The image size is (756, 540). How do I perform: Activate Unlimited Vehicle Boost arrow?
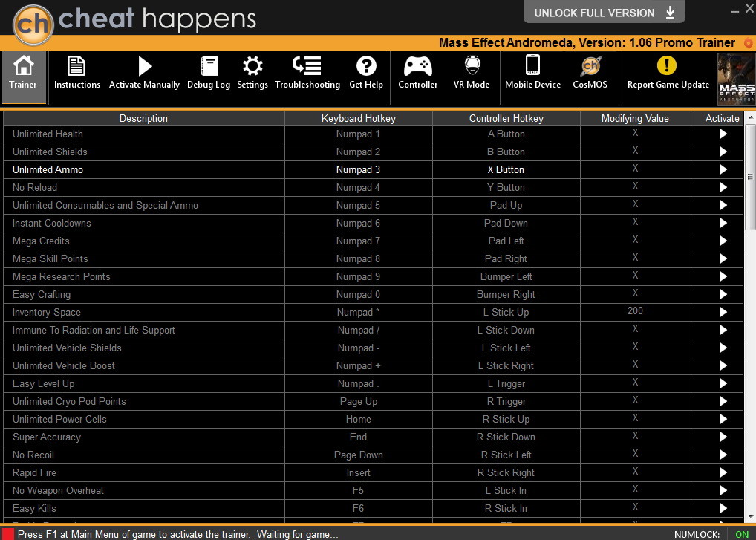coord(723,366)
